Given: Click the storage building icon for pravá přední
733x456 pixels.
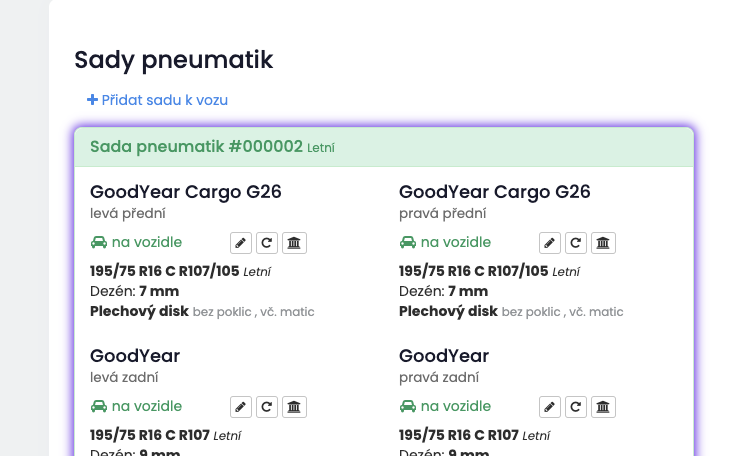Looking at the screenshot, I should tap(603, 243).
